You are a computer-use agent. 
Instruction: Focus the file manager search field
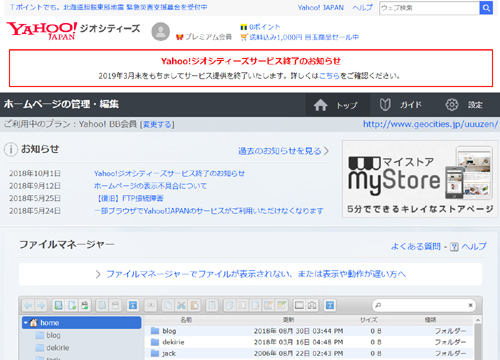[x=423, y=305]
